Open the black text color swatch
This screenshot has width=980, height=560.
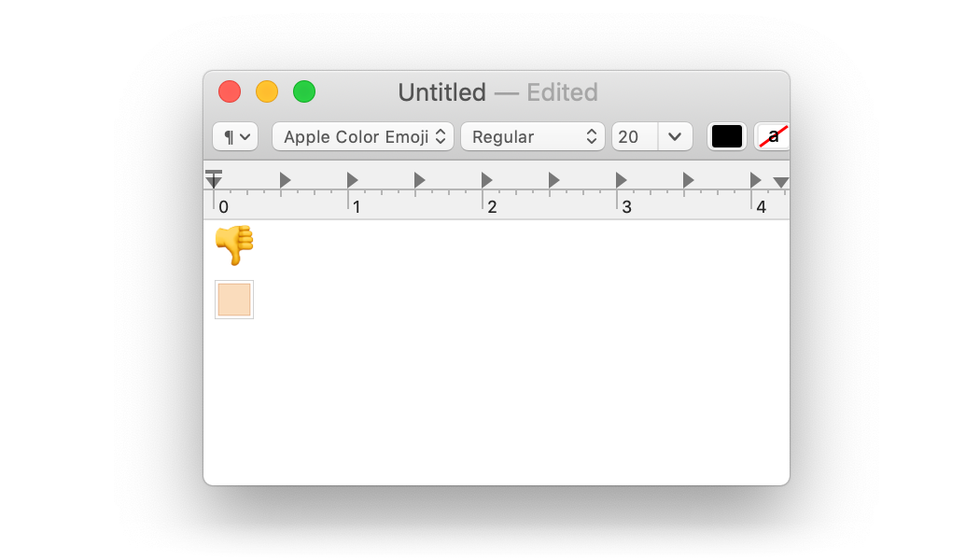(727, 136)
